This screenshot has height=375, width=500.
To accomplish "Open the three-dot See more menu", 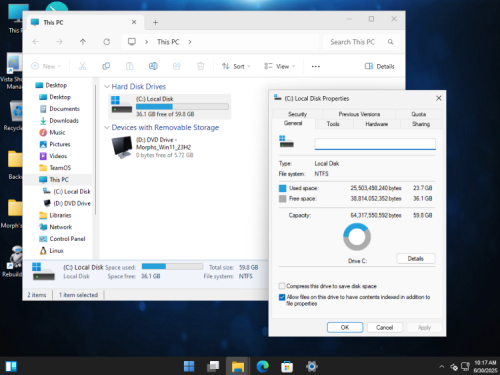I will (316, 66).
